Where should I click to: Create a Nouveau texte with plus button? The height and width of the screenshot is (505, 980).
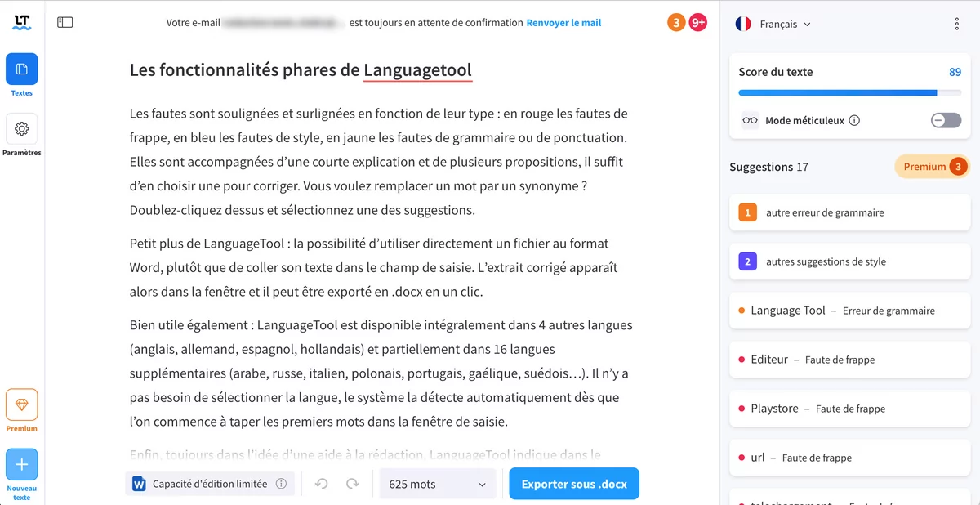(x=22, y=465)
